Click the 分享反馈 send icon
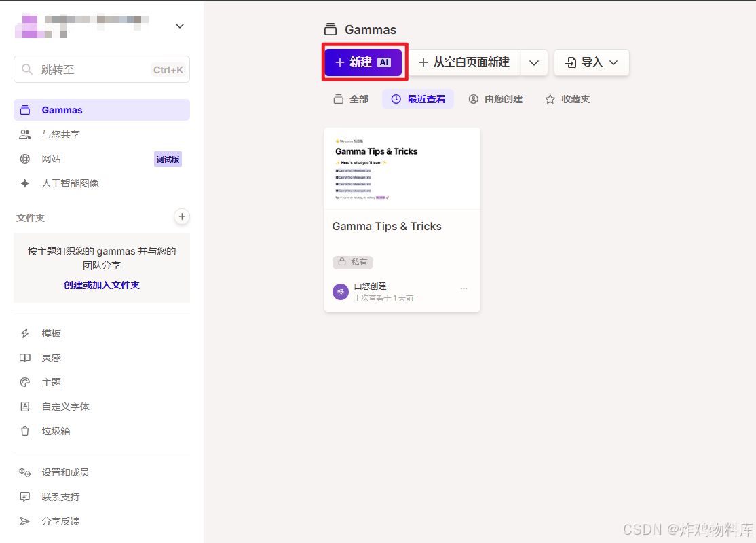This screenshot has height=543, width=756. click(x=25, y=521)
